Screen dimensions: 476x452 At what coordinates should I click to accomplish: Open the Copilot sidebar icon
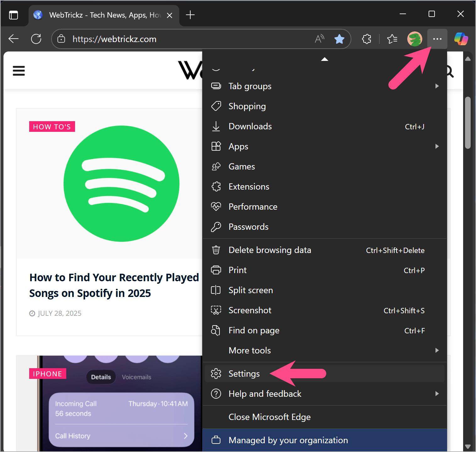(461, 39)
